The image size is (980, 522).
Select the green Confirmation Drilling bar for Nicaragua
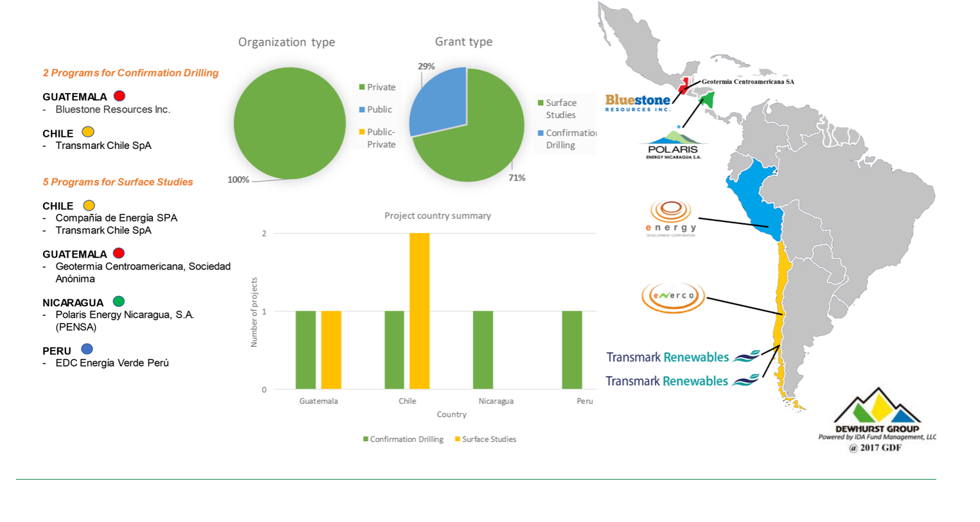pyautogui.click(x=483, y=351)
